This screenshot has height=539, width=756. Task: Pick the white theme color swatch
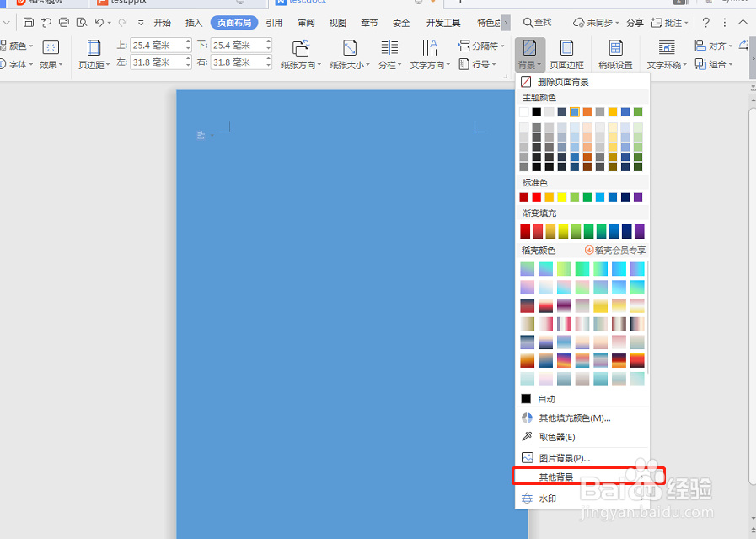click(524, 112)
